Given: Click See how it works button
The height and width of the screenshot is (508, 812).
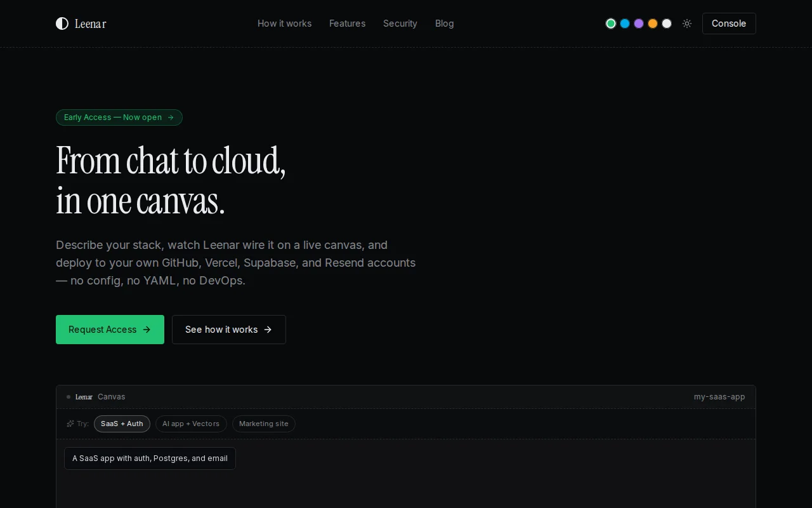Looking at the screenshot, I should [x=229, y=330].
